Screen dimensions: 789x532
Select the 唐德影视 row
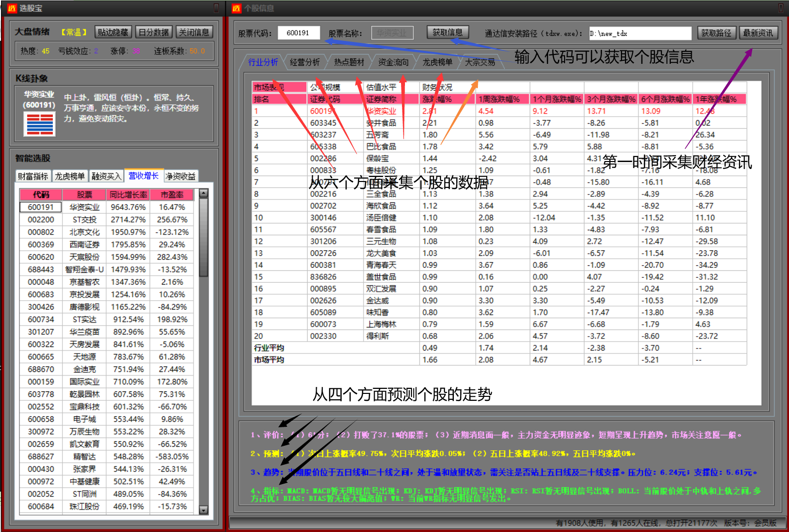107,307
